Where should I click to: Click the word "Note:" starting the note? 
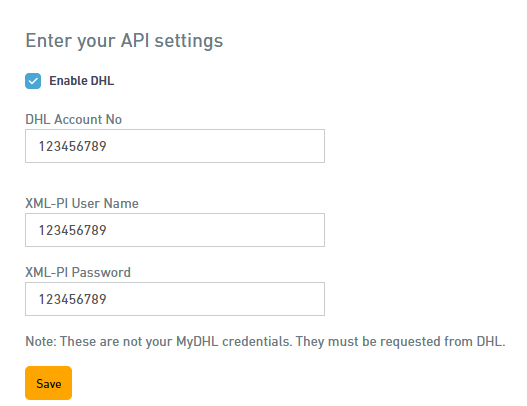[41, 341]
